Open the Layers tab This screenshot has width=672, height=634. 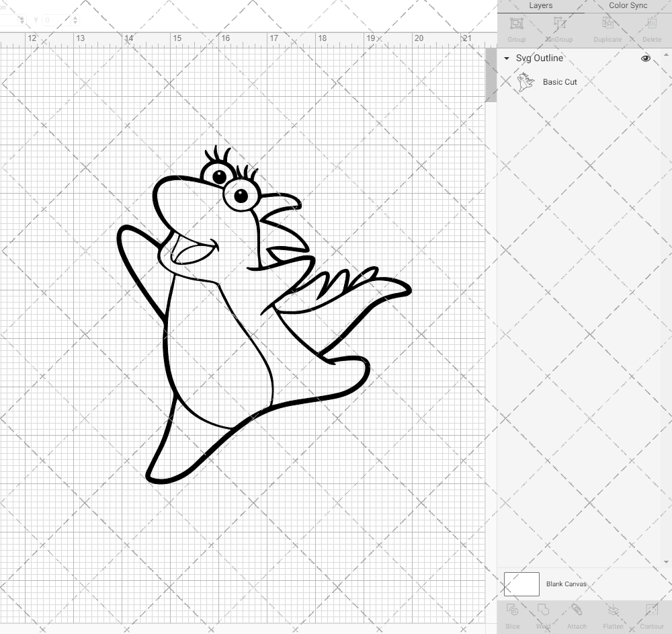[540, 6]
